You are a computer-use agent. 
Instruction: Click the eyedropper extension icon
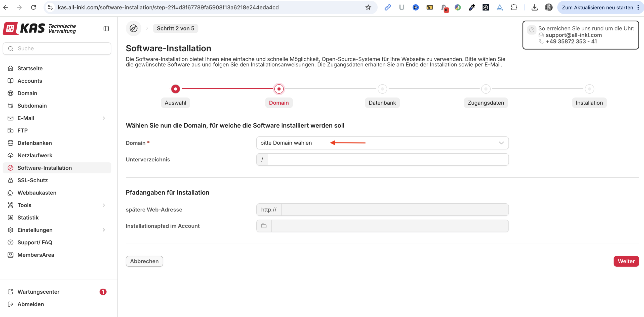[x=472, y=7]
